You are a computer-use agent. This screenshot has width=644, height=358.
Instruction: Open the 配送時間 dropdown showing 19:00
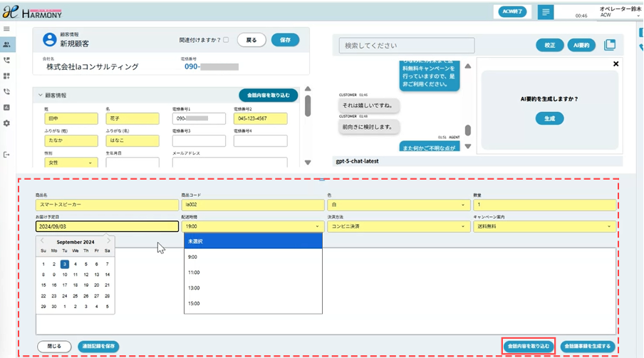click(x=253, y=227)
